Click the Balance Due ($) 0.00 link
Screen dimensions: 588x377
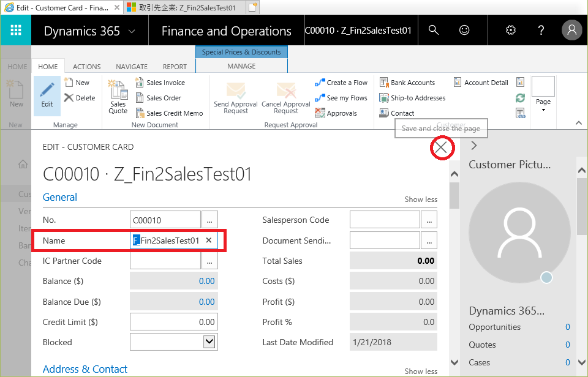coord(206,302)
